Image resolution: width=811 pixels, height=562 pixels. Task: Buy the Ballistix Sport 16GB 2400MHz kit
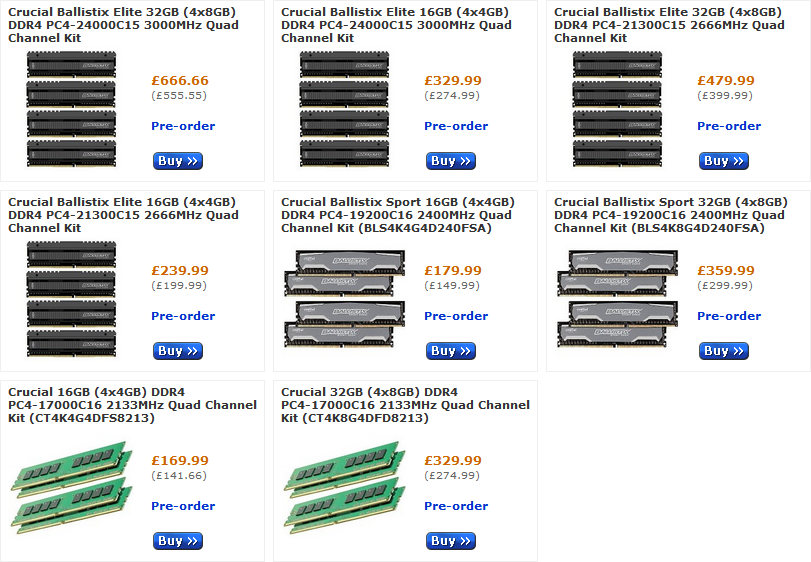tap(451, 351)
